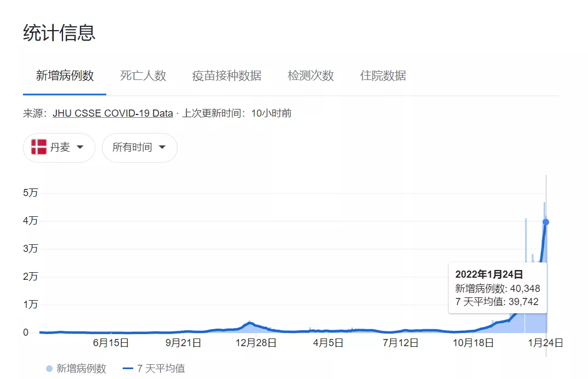The width and height of the screenshot is (588, 379).
Task: Open the 死亡人数 tab
Action: [143, 76]
